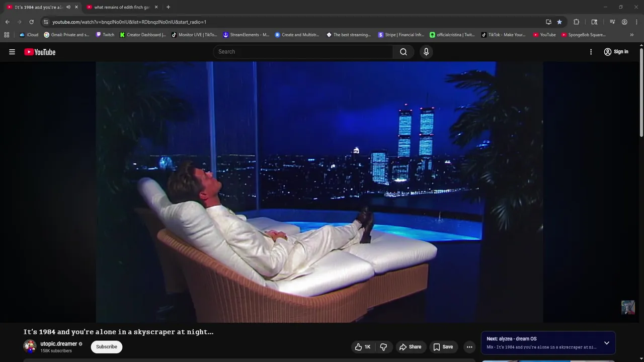Close the 'It's 1984' browser tab
The width and height of the screenshot is (644, 362).
76,7
